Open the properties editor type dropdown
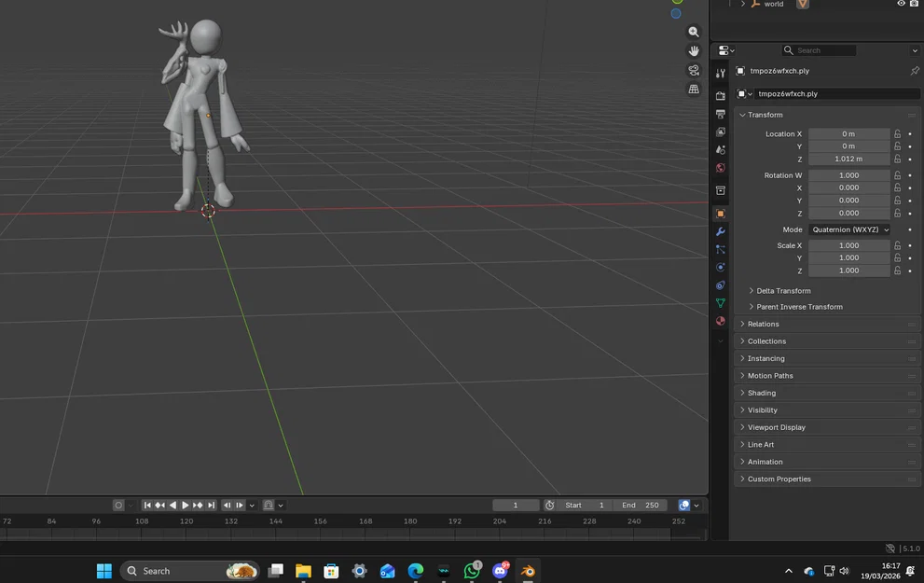 click(726, 50)
